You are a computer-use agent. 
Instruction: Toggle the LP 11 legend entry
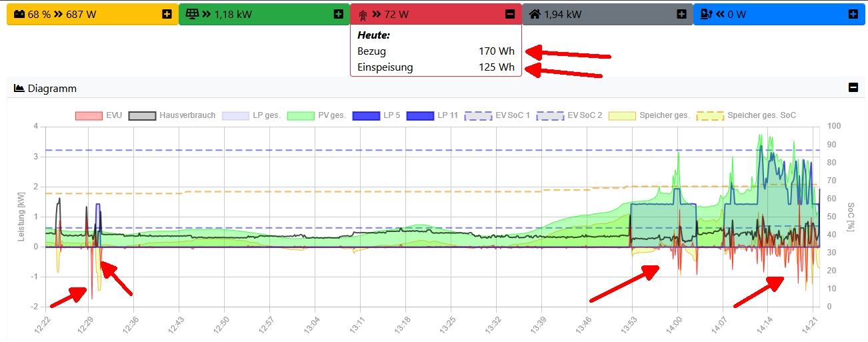click(x=433, y=115)
